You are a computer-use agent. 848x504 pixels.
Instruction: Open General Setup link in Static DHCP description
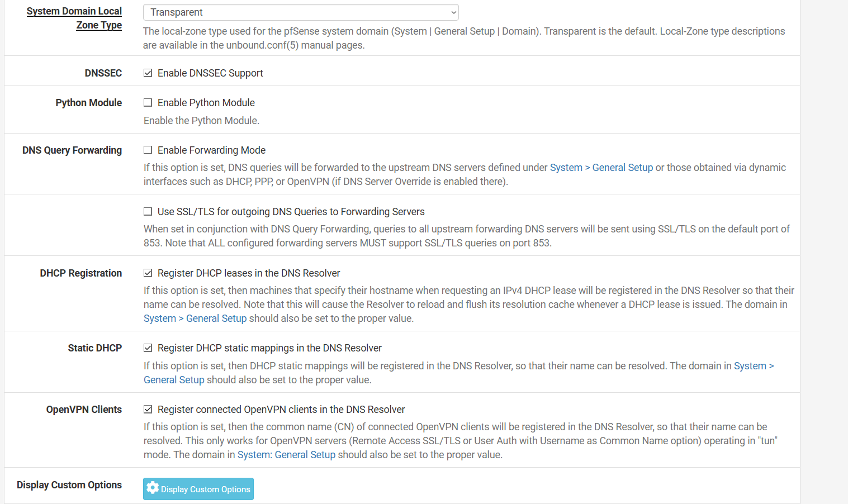174,380
